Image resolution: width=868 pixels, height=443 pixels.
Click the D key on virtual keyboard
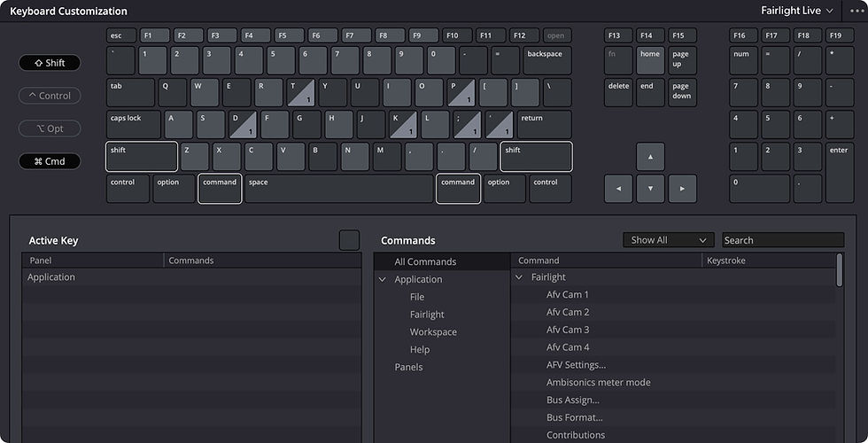point(243,125)
